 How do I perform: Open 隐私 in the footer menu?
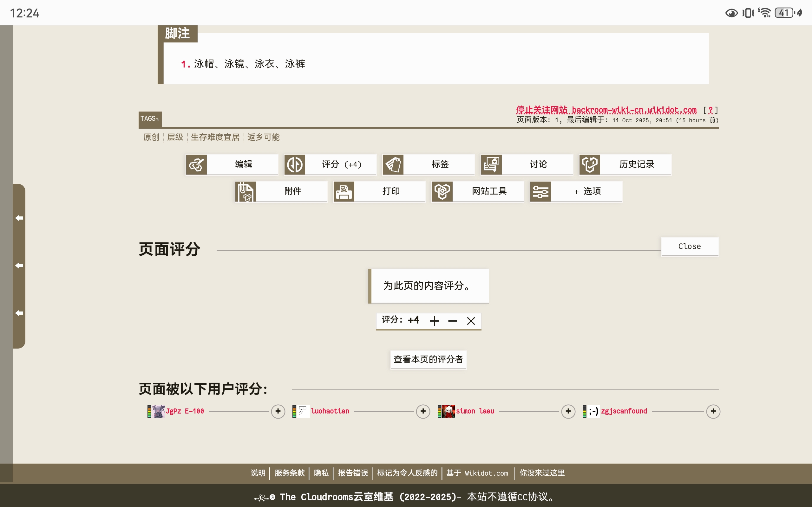coord(320,473)
